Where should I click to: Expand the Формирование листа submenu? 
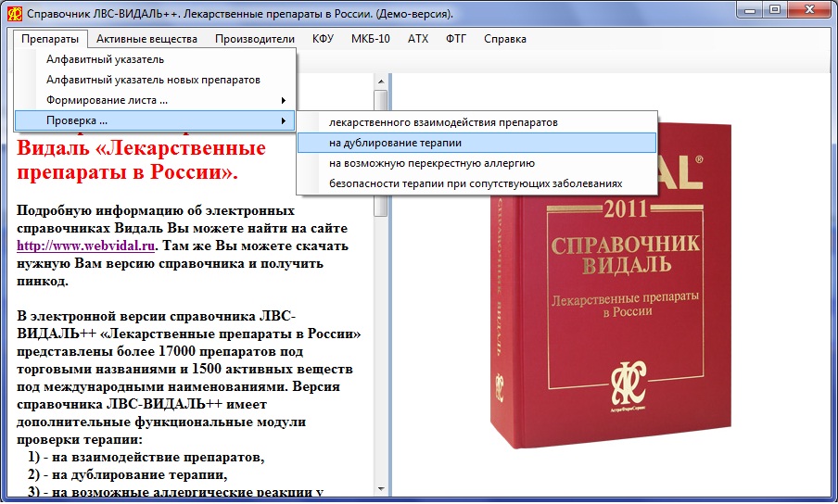click(x=155, y=100)
